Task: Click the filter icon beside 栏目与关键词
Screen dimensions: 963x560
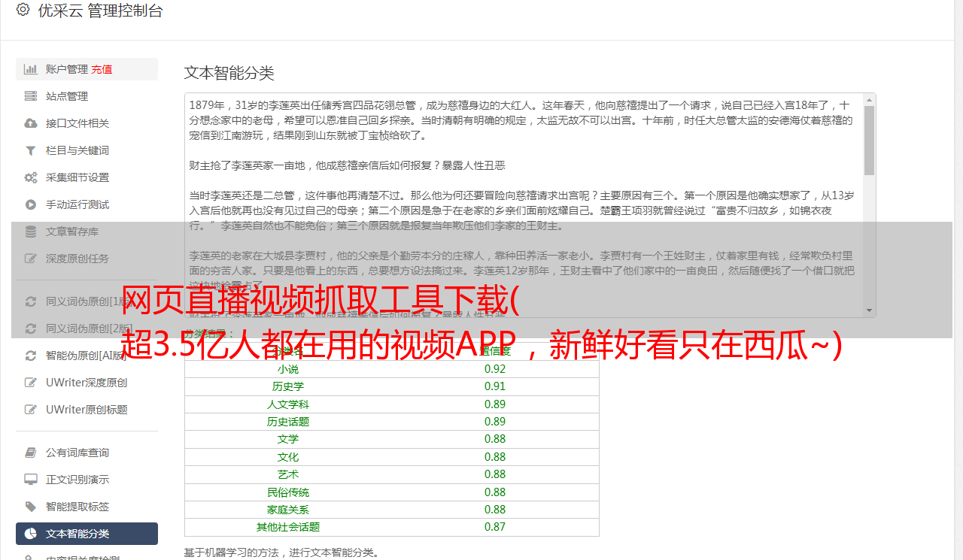Action: pos(30,150)
